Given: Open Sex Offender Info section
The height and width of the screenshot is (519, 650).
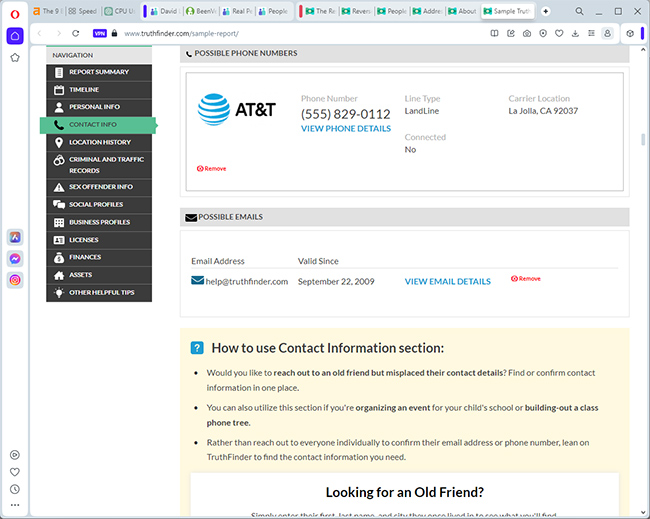Looking at the screenshot, I should (x=99, y=187).
